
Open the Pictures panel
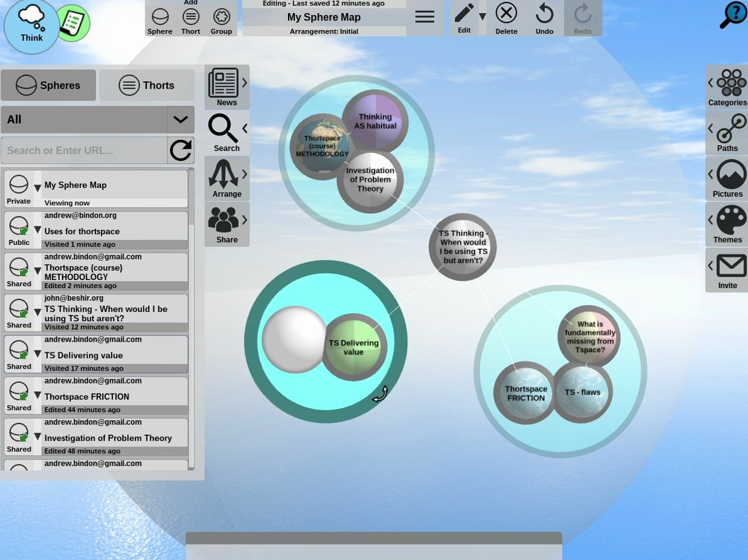click(727, 178)
